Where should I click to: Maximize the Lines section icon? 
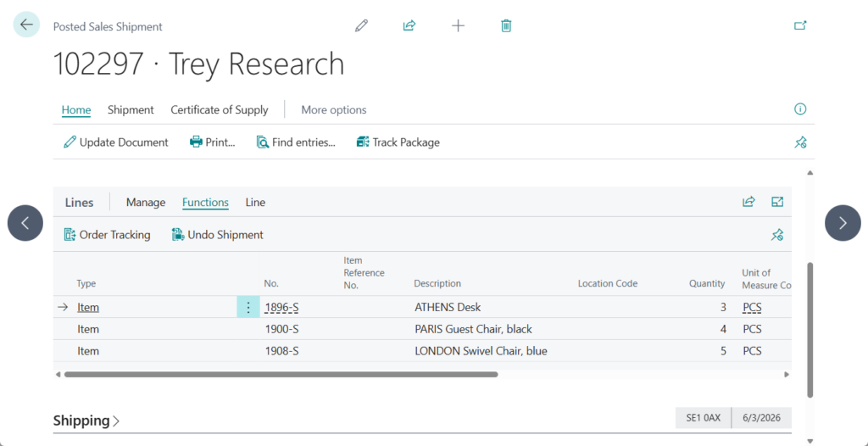coord(777,202)
